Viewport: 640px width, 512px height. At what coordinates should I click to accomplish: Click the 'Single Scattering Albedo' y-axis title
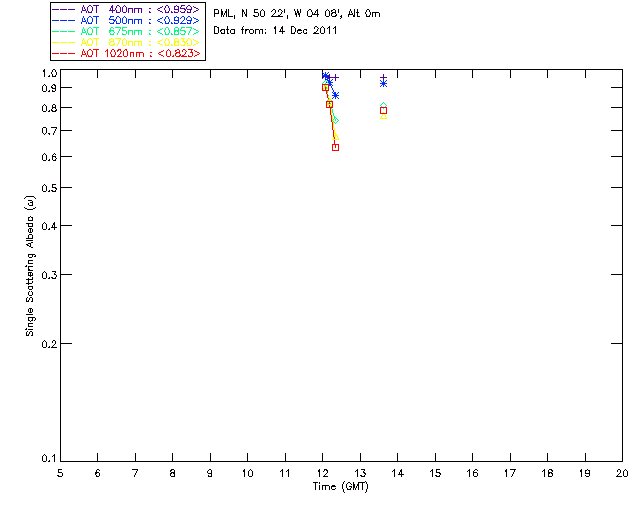[x=30, y=266]
